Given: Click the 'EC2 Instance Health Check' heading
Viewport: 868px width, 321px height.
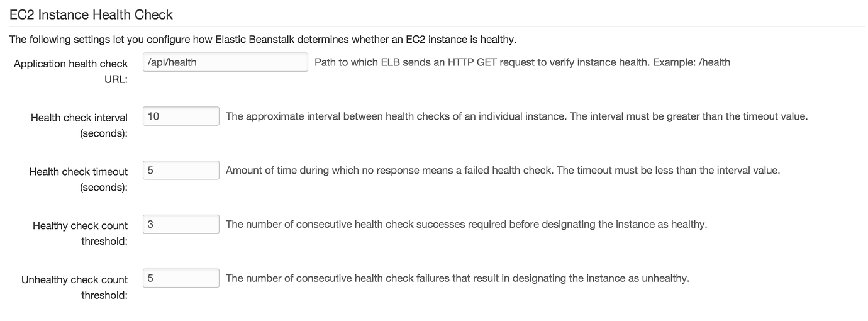Looking at the screenshot, I should 91,14.
